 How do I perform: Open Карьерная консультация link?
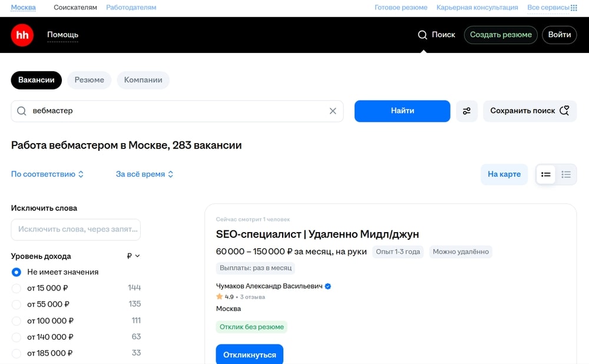click(477, 8)
